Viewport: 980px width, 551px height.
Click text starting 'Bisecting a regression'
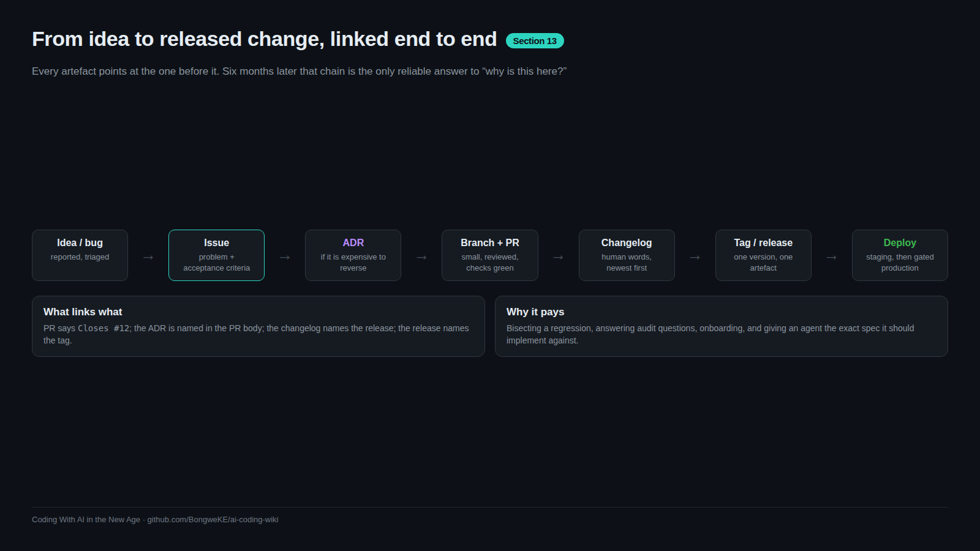710,334
